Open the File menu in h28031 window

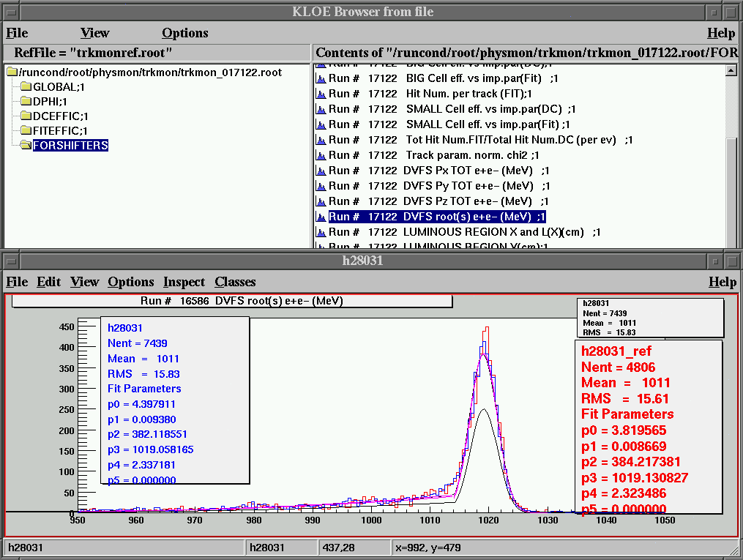[x=17, y=281]
